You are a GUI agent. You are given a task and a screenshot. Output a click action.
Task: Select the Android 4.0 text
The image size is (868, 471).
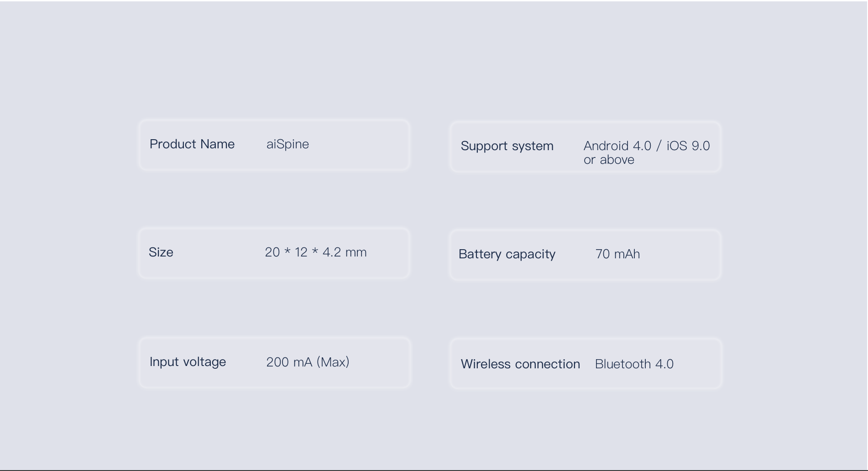point(617,146)
